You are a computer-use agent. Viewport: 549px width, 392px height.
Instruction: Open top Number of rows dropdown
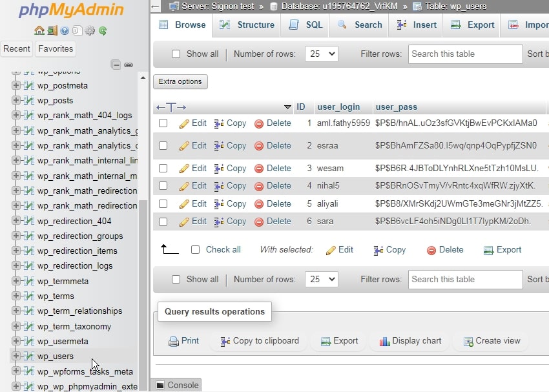[322, 54]
